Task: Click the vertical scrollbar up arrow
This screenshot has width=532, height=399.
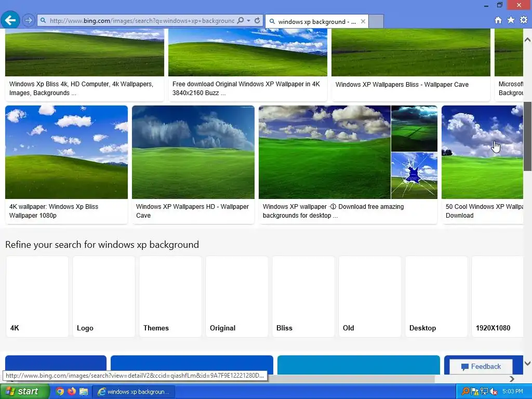Action: [528, 39]
